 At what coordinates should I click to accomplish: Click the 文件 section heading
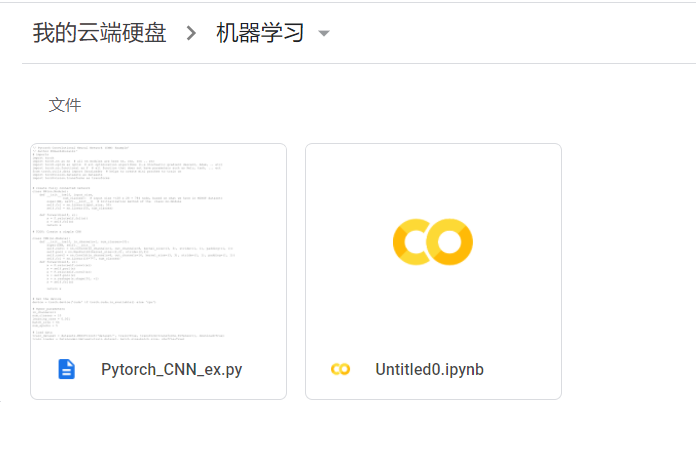(65, 105)
